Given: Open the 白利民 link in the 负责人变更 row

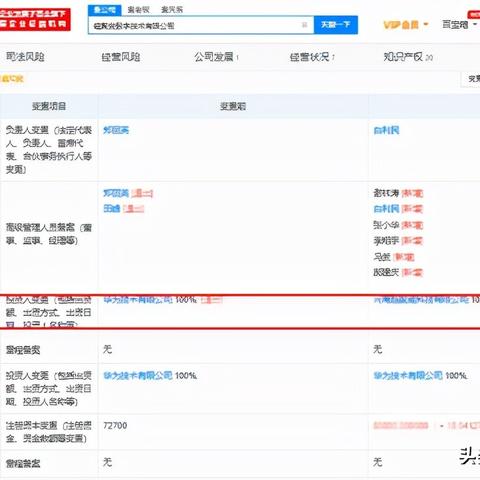Looking at the screenshot, I should 386,130.
